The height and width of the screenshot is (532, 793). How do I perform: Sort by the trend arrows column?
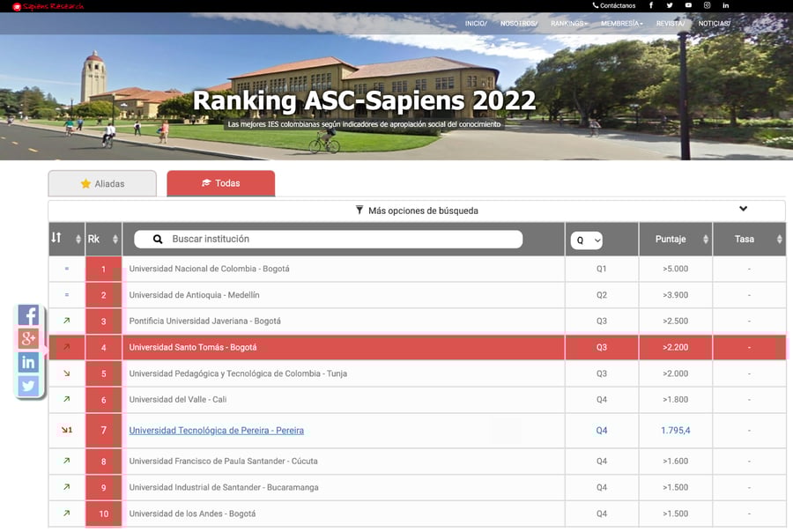66,239
